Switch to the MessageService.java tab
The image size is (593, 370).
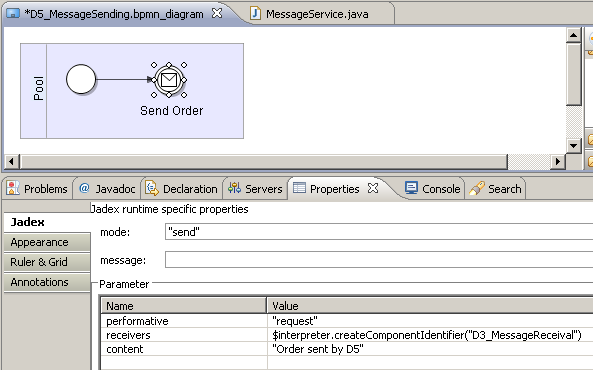(x=317, y=14)
